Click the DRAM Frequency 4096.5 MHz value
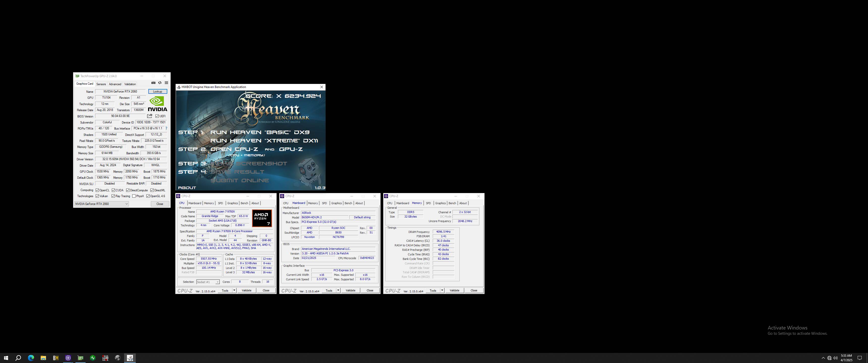The image size is (868, 363). (443, 232)
